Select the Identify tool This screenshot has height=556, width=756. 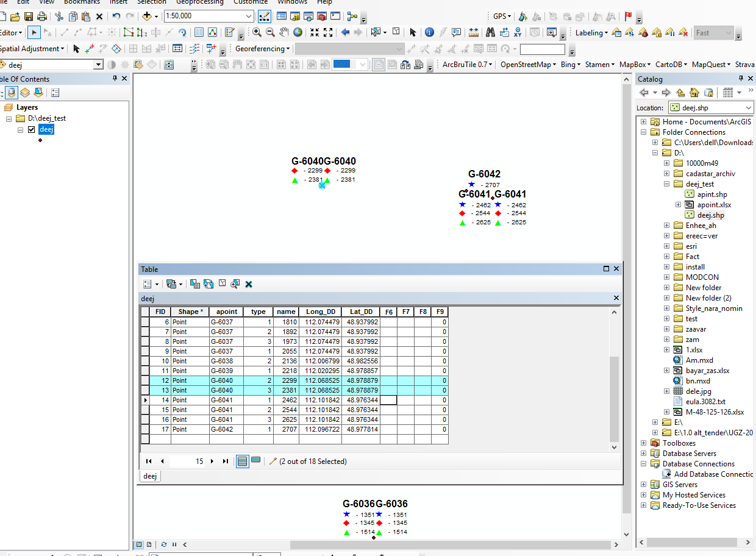(x=429, y=32)
